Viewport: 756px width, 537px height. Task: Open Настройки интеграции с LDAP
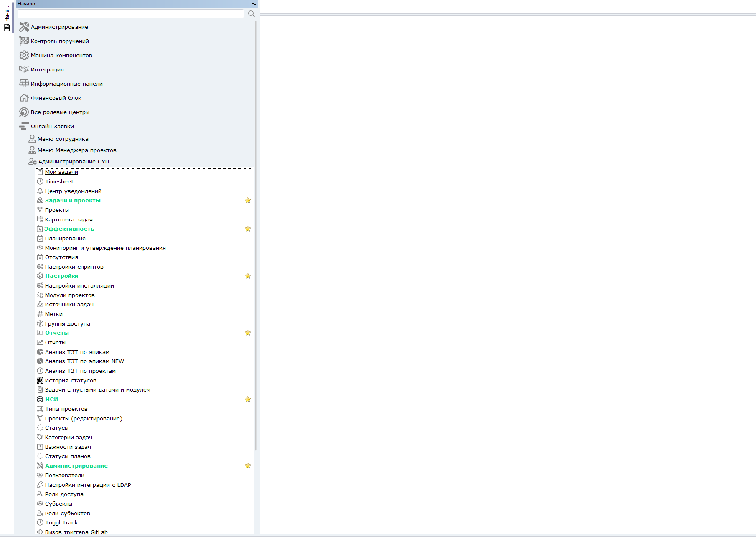pos(88,485)
